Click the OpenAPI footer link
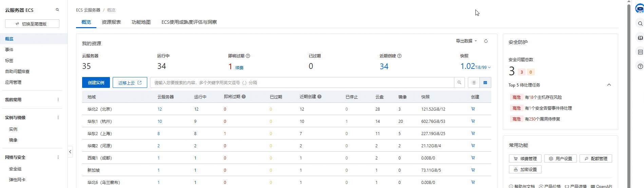Screen dimensions: 644x188 601,186
